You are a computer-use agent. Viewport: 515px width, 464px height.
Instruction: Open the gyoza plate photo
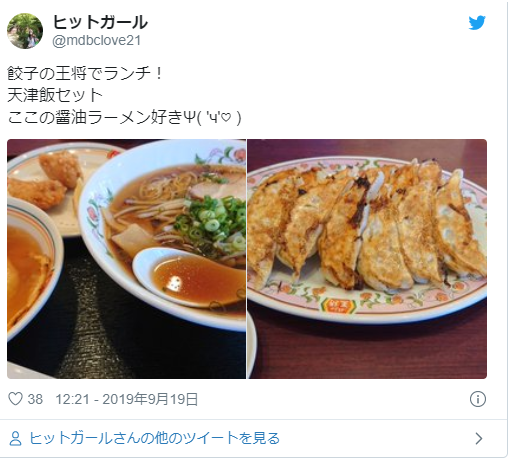[x=367, y=259]
